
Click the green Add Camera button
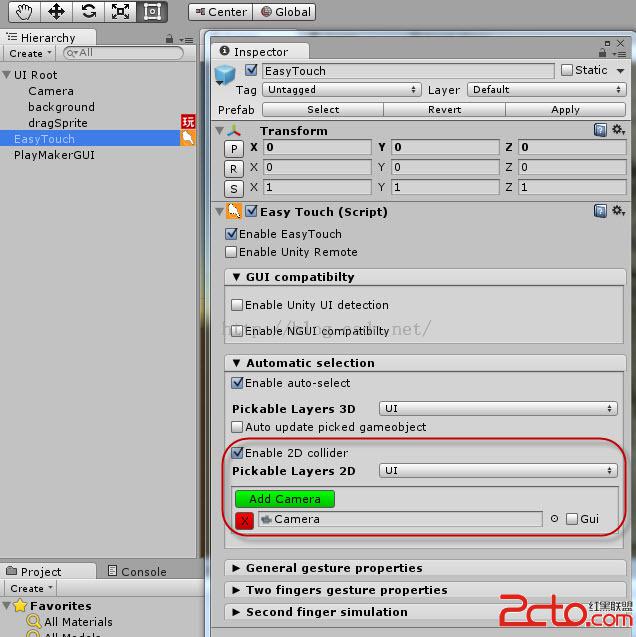[x=285, y=499]
